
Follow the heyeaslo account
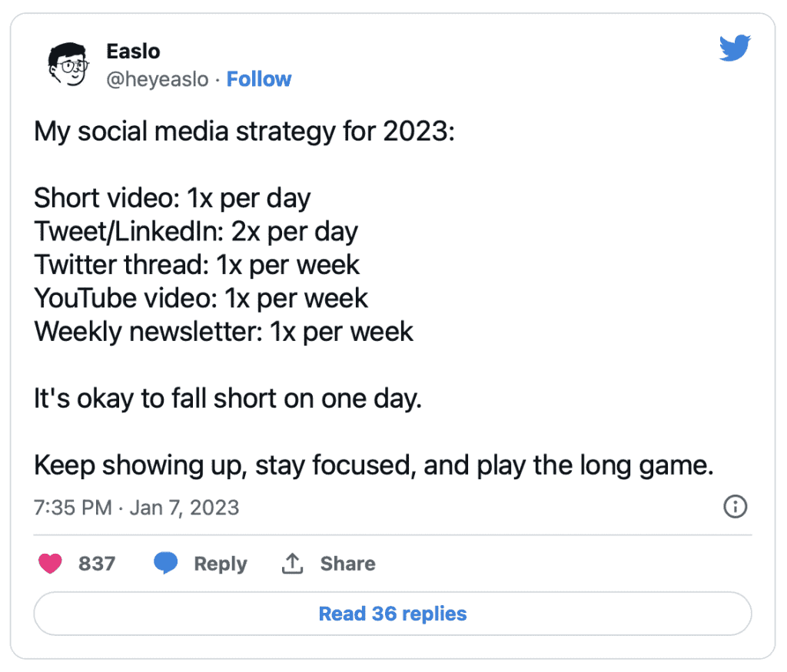(x=258, y=79)
